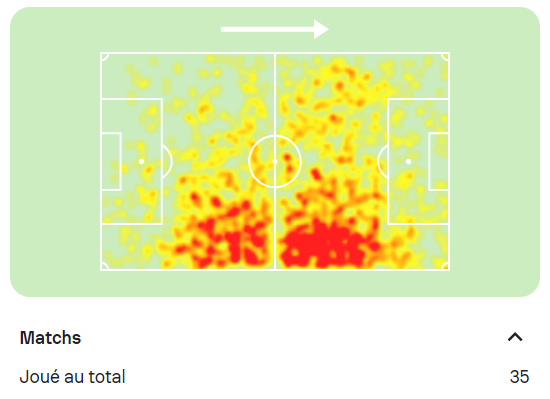Image resolution: width=550 pixels, height=399 pixels.
Task: Click the centre spot of the pitch
Action: 275,162
